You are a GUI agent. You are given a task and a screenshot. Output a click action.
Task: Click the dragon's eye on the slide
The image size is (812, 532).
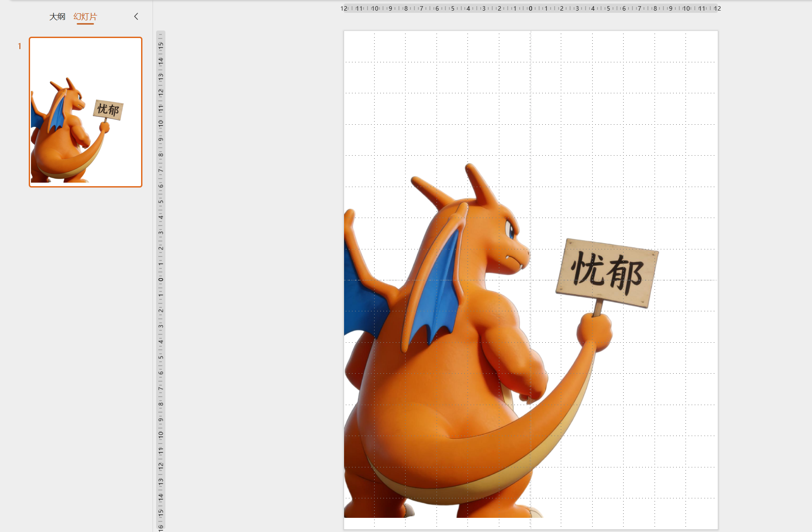click(511, 230)
